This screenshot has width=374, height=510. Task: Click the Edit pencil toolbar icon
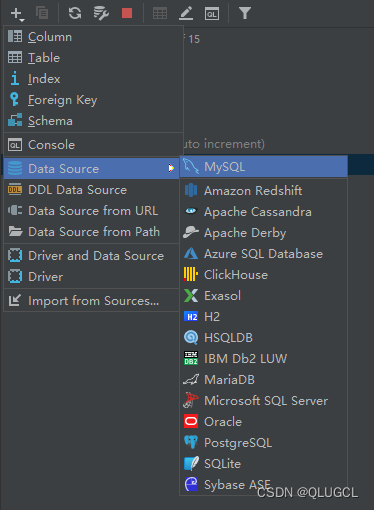[186, 14]
